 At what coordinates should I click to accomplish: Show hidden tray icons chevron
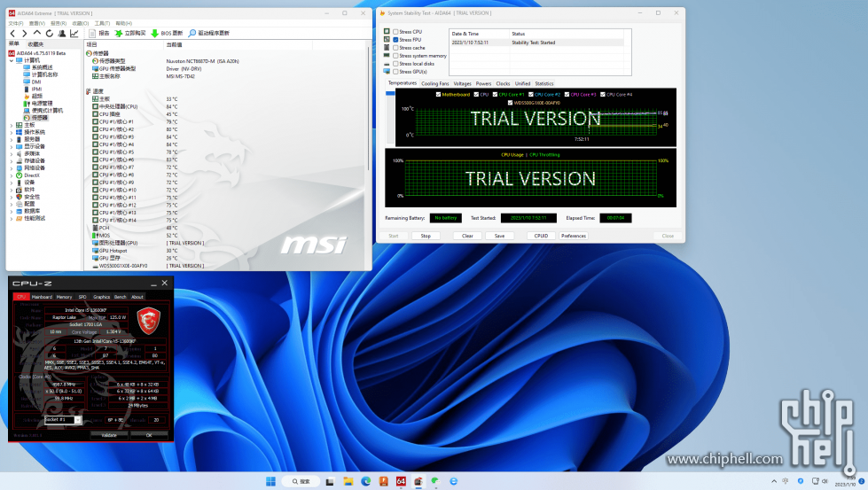774,481
